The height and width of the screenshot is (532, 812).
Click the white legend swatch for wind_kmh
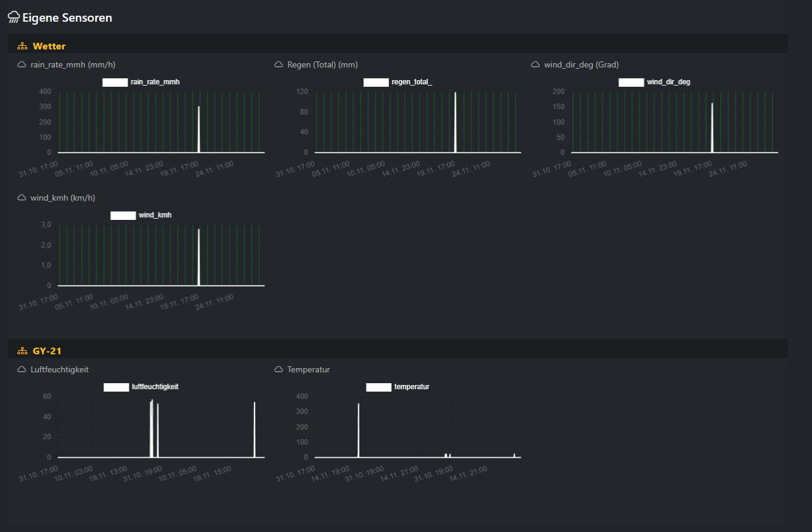pyautogui.click(x=123, y=215)
